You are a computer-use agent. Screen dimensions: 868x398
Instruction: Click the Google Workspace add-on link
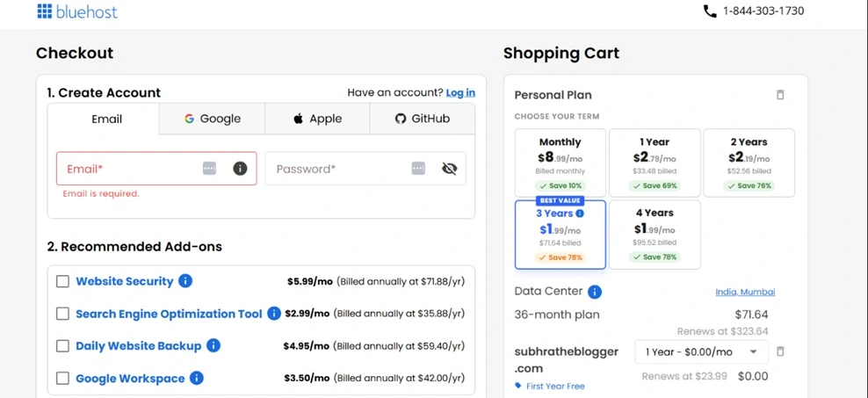pyautogui.click(x=130, y=379)
